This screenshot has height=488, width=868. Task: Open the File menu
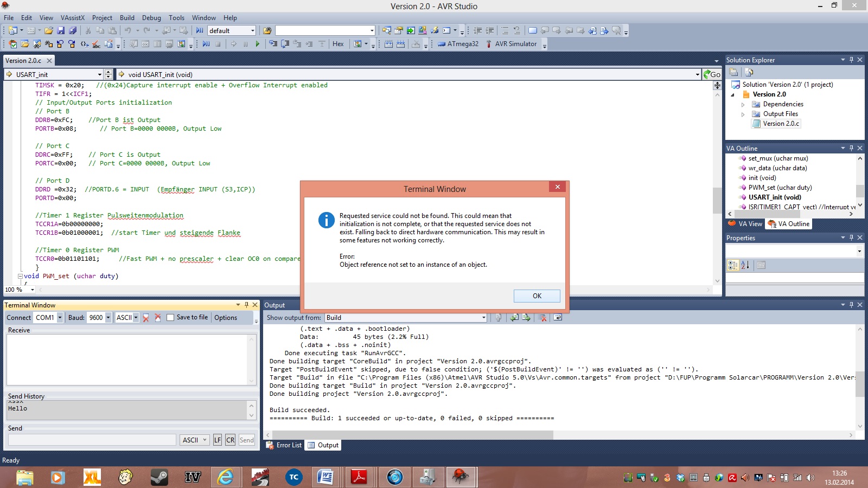(9, 17)
